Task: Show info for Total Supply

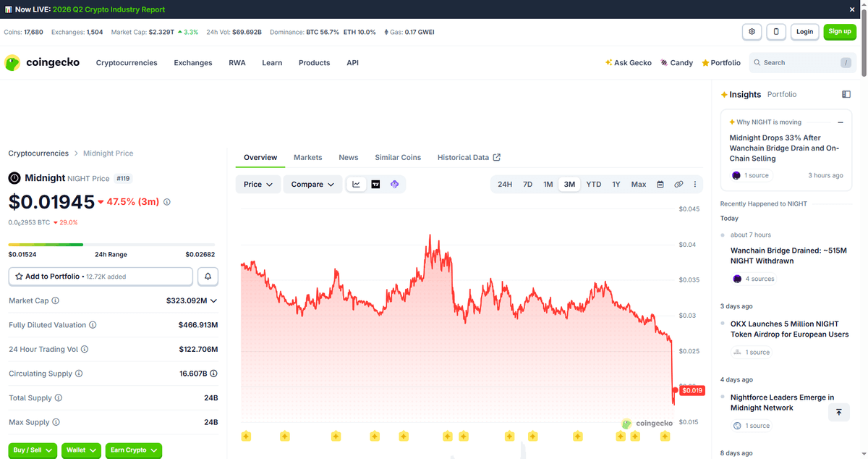Action: tap(59, 398)
